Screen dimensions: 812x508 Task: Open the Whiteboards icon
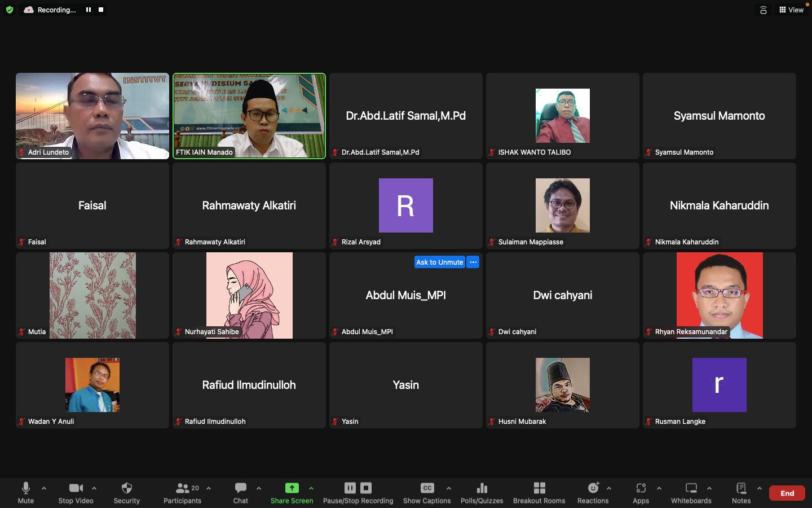click(691, 488)
